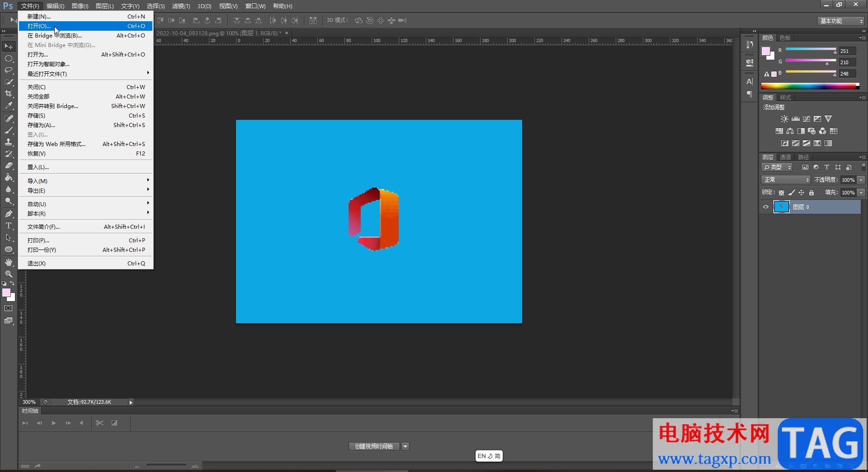This screenshot has height=472, width=868.
Task: Close the 2022-10-04_093128.png document tab
Action: 287,33
